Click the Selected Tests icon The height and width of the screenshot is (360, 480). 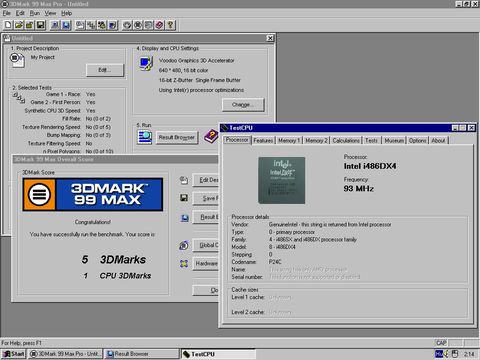tap(19, 98)
